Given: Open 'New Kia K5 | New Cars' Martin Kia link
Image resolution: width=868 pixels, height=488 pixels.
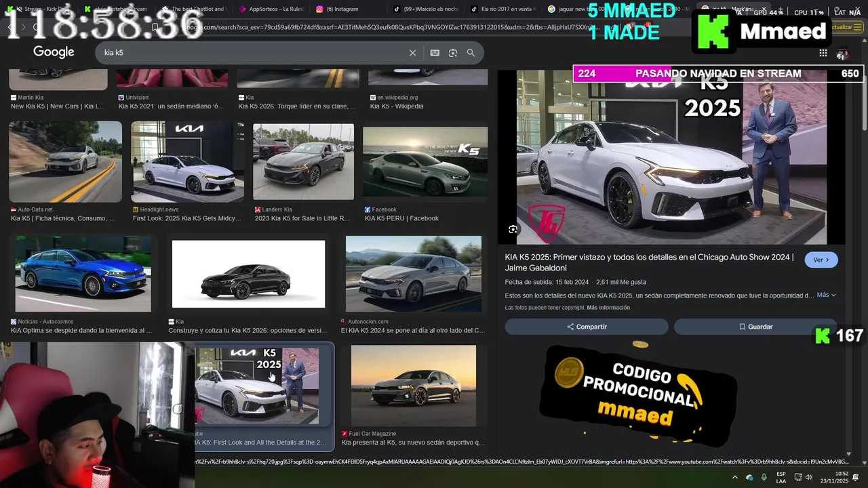Looking at the screenshot, I should point(58,106).
